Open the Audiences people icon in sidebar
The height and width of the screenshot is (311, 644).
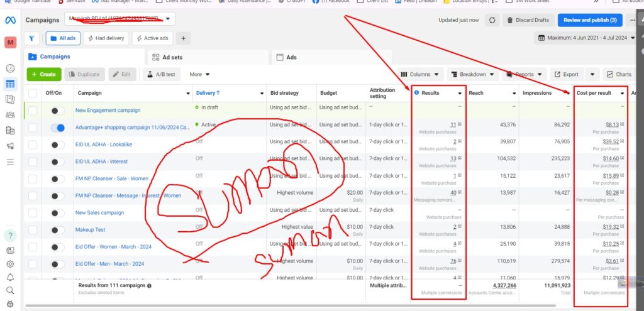[x=10, y=115]
